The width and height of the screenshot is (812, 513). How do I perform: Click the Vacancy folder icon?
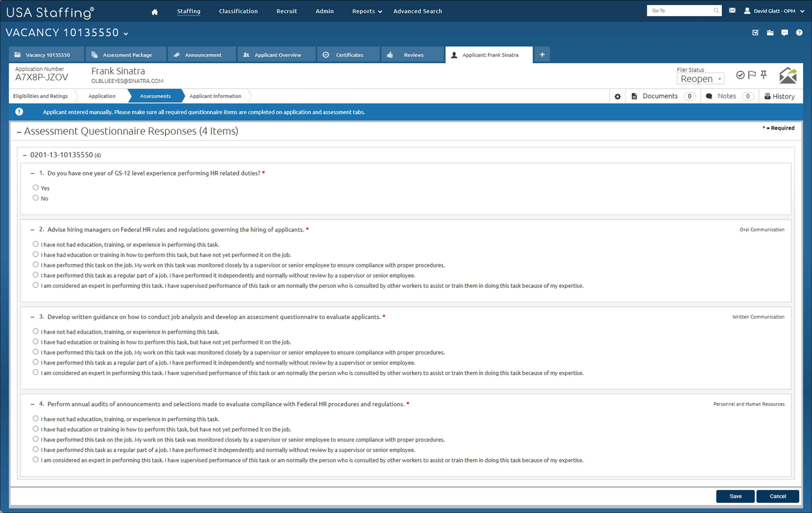17,55
